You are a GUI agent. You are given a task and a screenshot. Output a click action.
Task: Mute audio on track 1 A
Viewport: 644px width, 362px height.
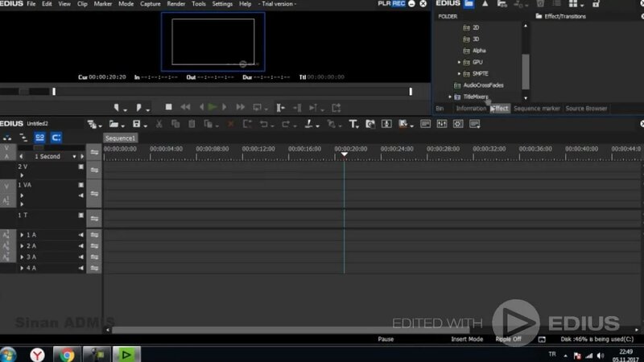pos(81,235)
